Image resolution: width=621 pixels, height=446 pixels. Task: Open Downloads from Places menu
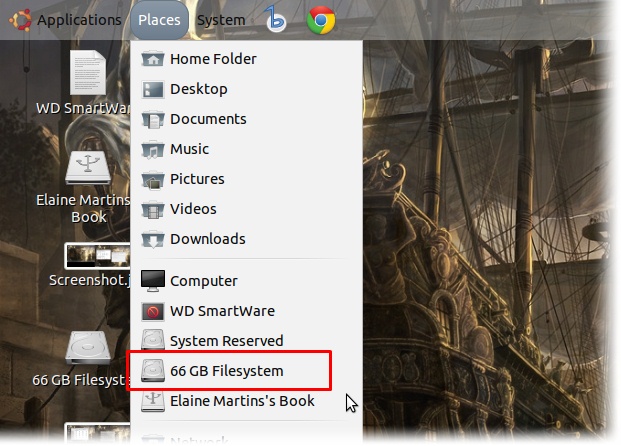[246, 239]
